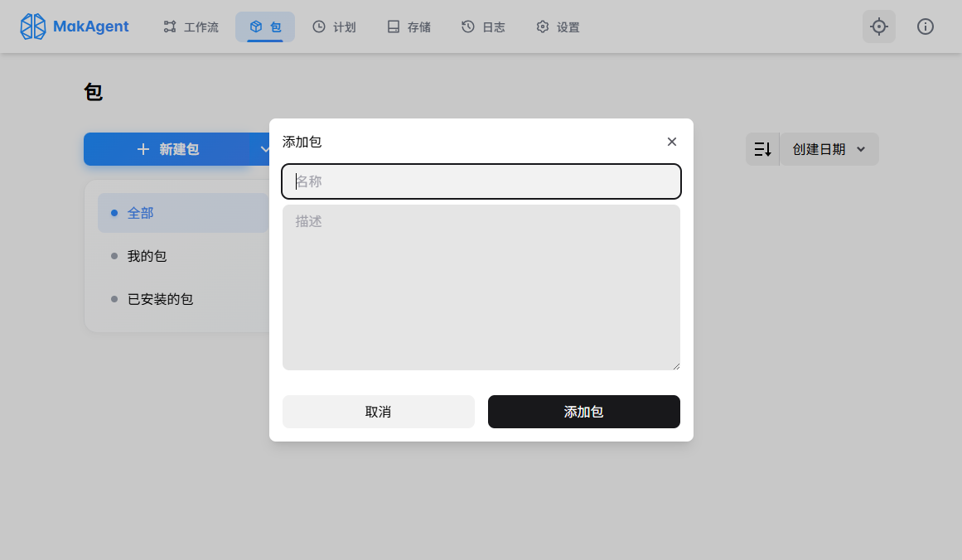The height and width of the screenshot is (560, 962).
Task: Select the 全部 filter
Action: [x=141, y=213]
